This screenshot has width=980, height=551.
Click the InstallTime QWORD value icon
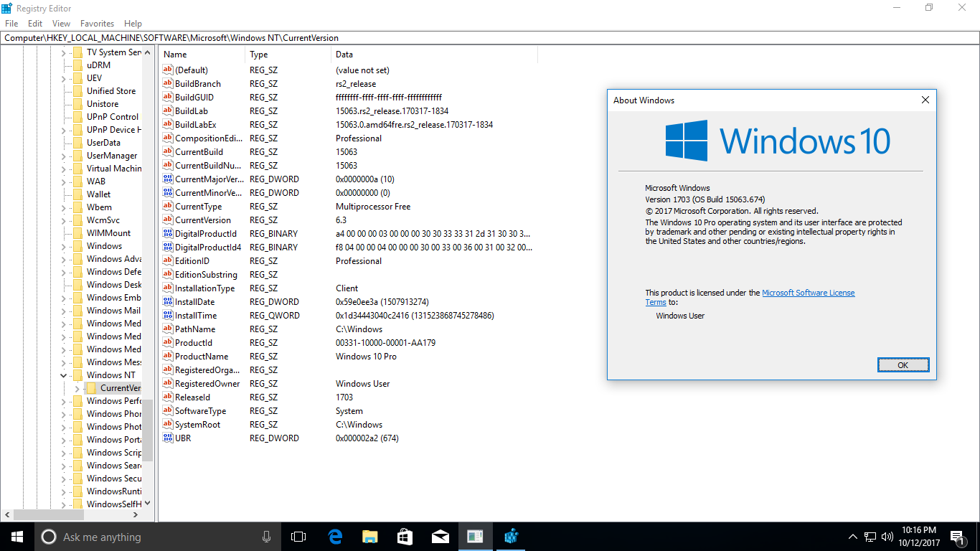(x=168, y=316)
